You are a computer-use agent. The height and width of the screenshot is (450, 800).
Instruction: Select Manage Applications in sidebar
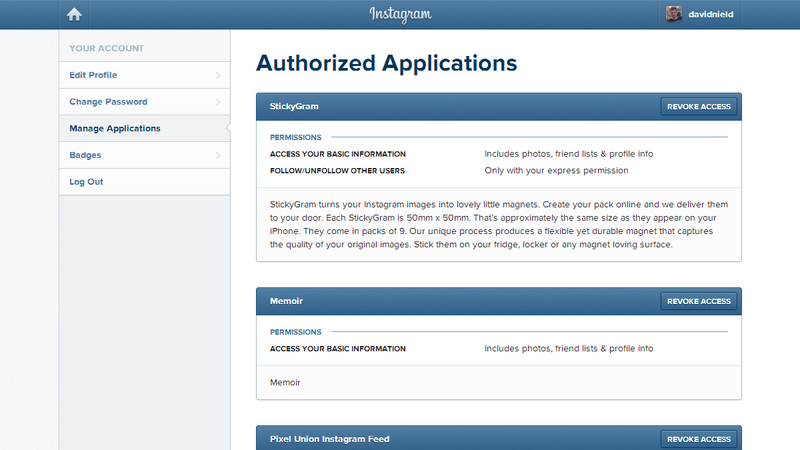144,128
